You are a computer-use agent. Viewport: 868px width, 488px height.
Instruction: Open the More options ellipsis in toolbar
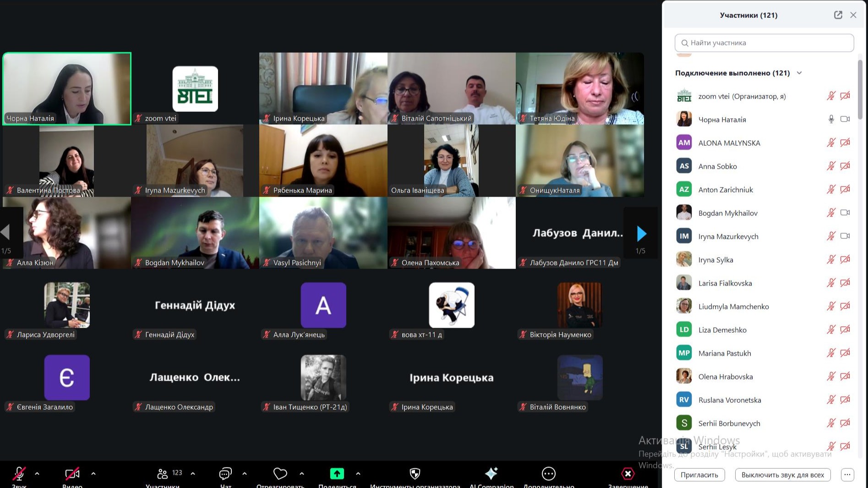pyautogui.click(x=548, y=473)
